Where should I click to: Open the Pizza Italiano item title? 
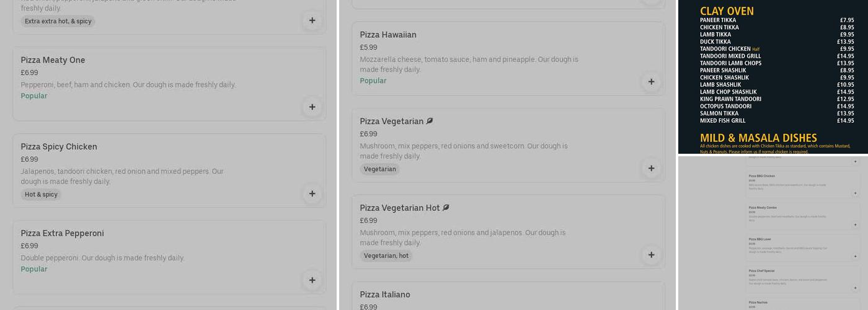pos(385,294)
